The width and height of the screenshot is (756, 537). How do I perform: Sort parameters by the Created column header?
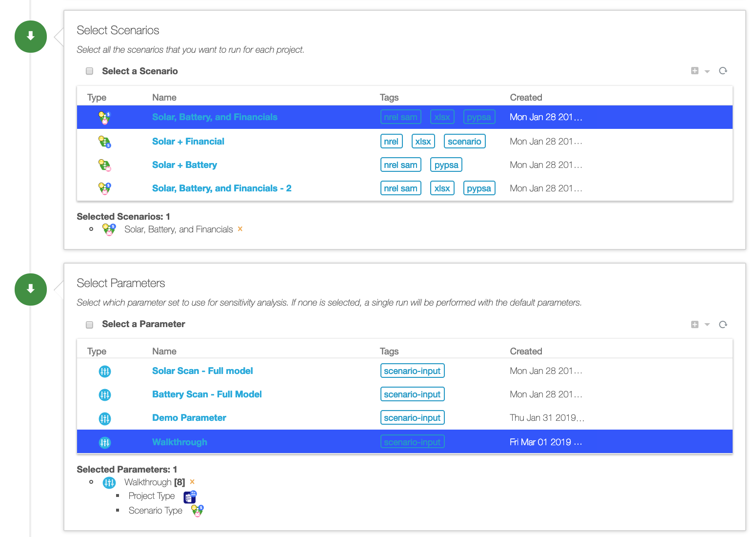pyautogui.click(x=526, y=351)
